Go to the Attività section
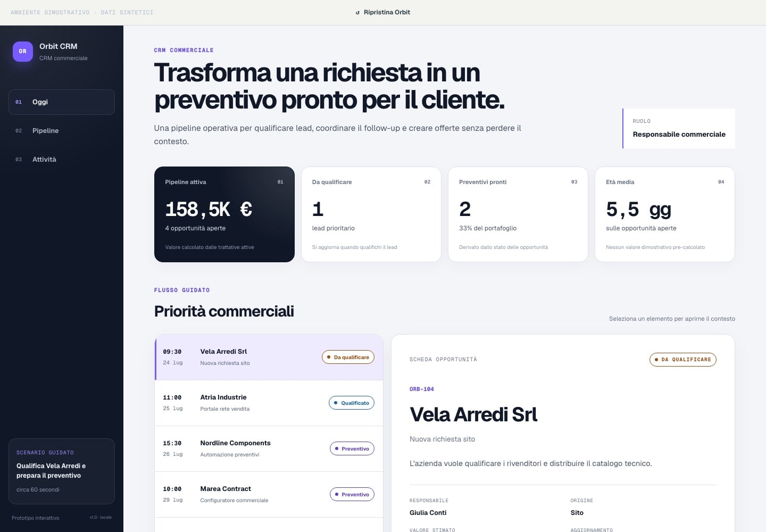The width and height of the screenshot is (766, 532). pos(62,160)
